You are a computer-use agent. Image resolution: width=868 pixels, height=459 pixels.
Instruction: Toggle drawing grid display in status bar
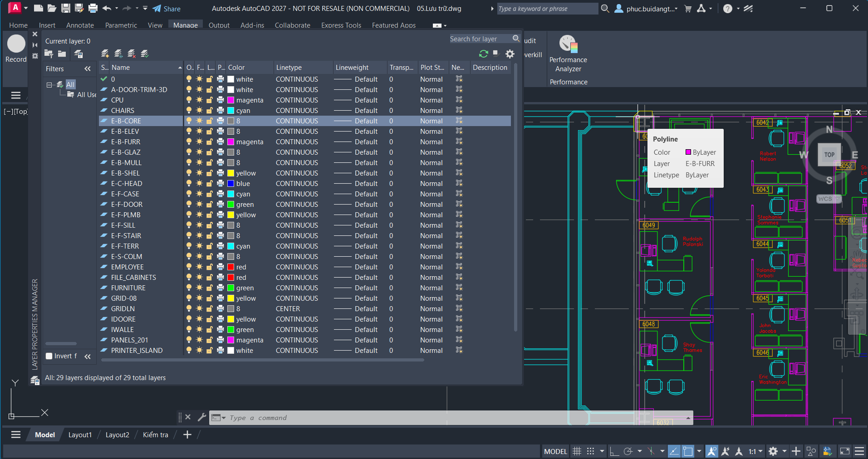[x=577, y=451]
